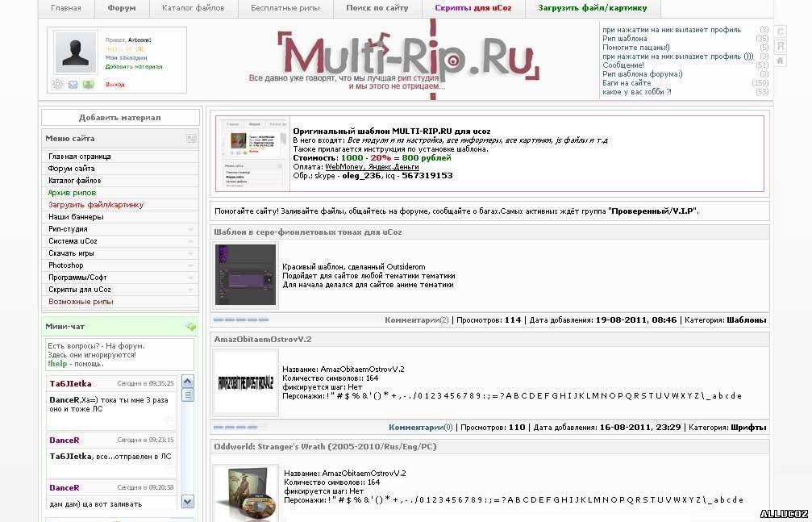Click the 'C' side button icon
The image size is (812, 522).
coord(781,32)
